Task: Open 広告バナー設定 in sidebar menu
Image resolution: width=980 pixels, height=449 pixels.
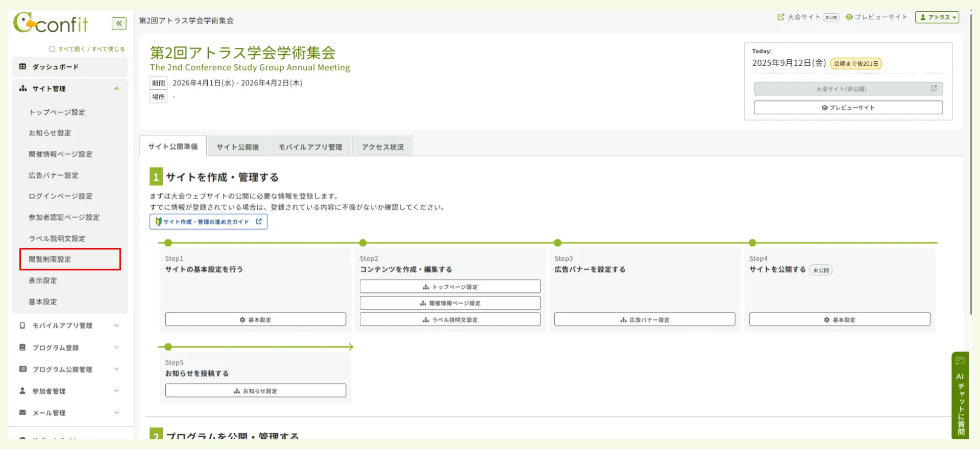Action: pos(53,176)
